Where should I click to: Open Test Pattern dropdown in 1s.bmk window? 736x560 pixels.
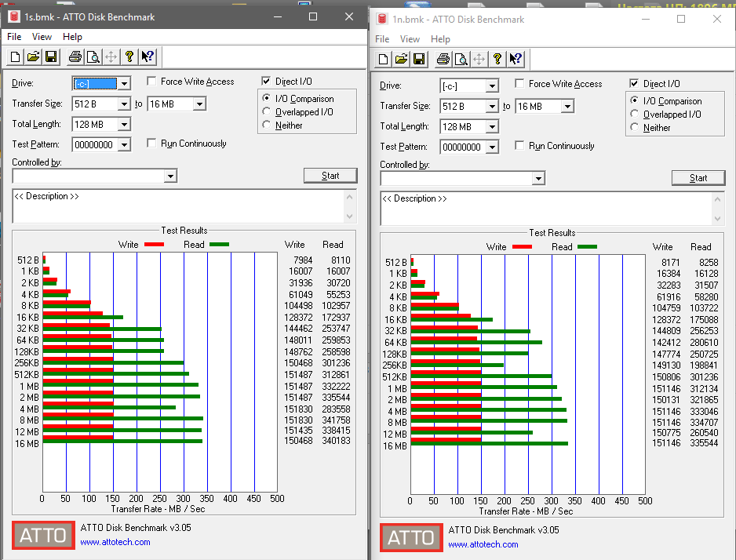point(124,145)
